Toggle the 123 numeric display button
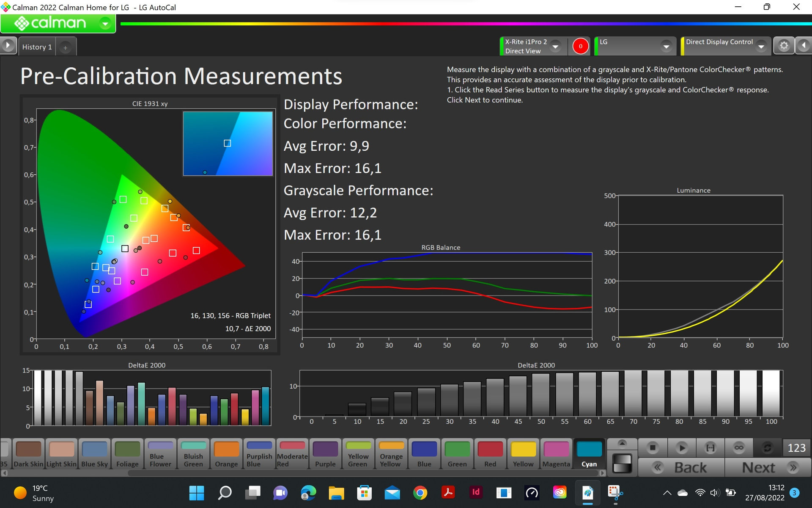812x508 pixels. (796, 447)
